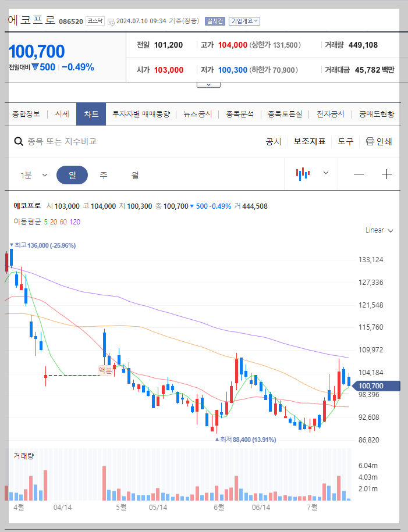Click the 공시 chart option
Screen dimensions: 408x532
[x=274, y=141]
